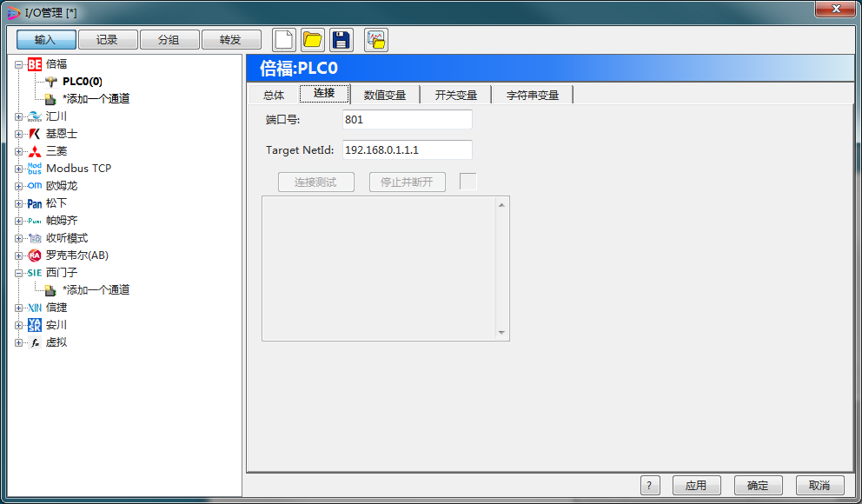
Task: Expand the 虚拟 tree node
Action: [x=19, y=342]
